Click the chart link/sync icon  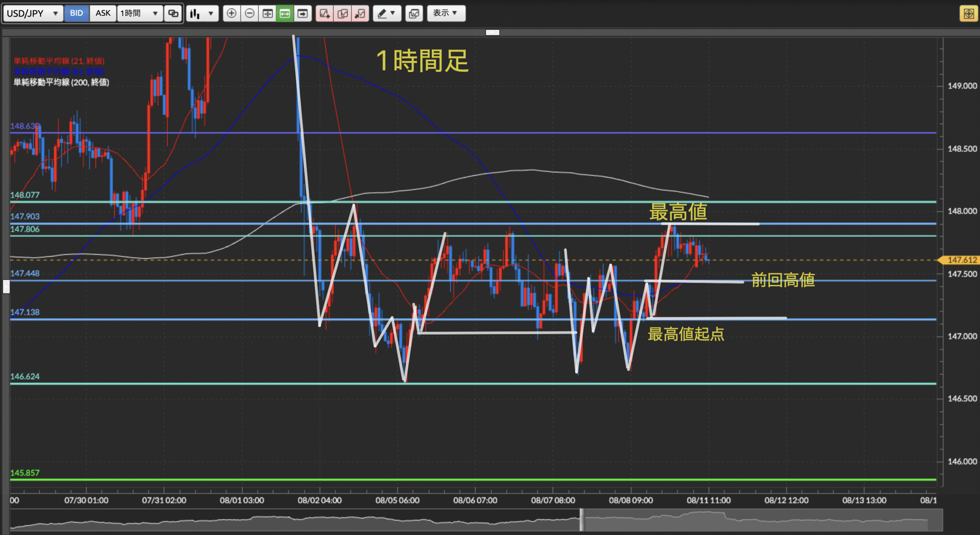(173, 13)
